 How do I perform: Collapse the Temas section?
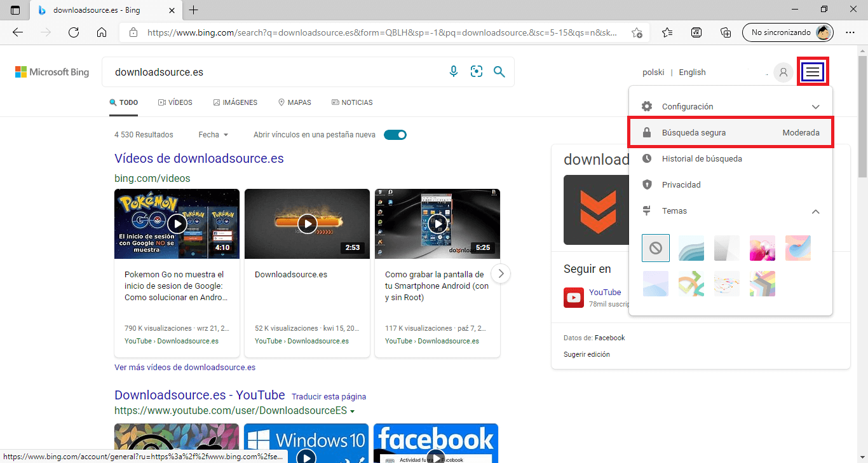click(816, 211)
